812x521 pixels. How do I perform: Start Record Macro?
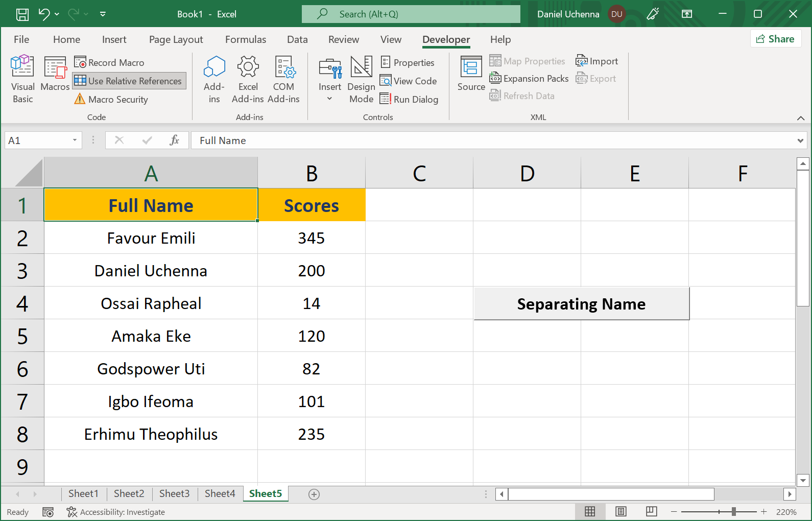point(110,62)
